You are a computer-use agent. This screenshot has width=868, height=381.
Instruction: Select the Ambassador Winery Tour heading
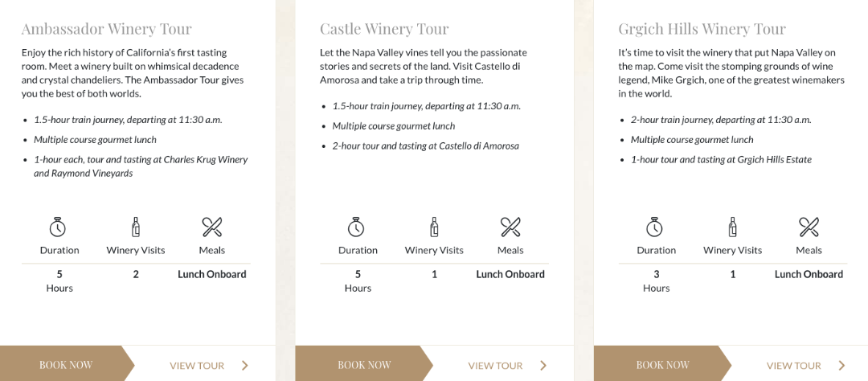(x=107, y=29)
